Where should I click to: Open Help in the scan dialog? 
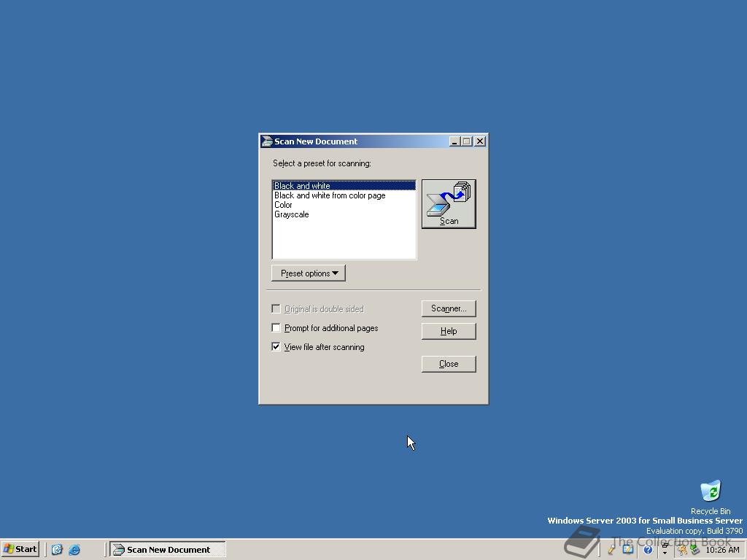pyautogui.click(x=449, y=331)
